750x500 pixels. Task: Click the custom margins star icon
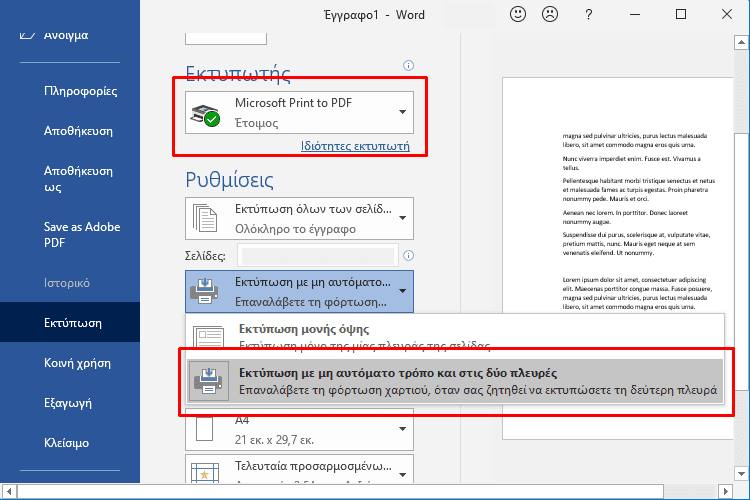tap(205, 473)
